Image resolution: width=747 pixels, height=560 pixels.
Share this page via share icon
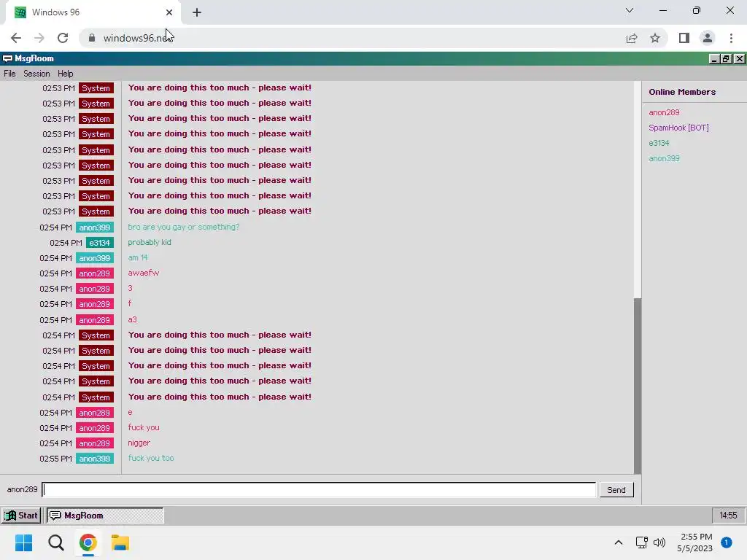(632, 38)
